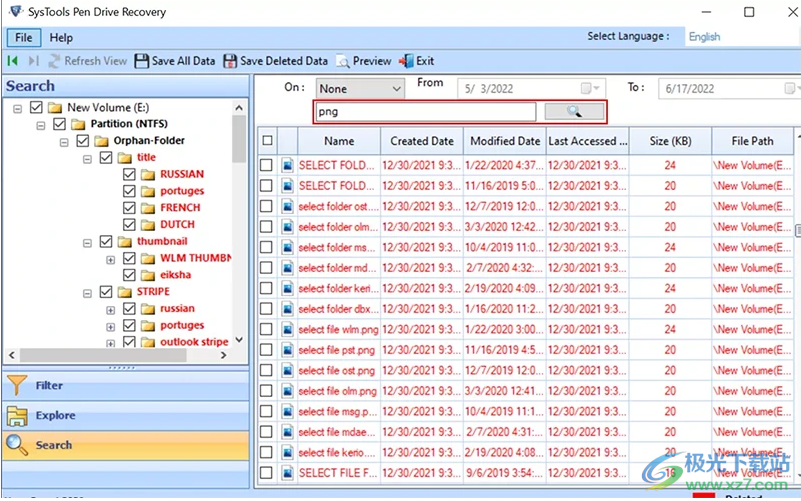Run search with the magnifier button
The image size is (801, 501).
573,112
